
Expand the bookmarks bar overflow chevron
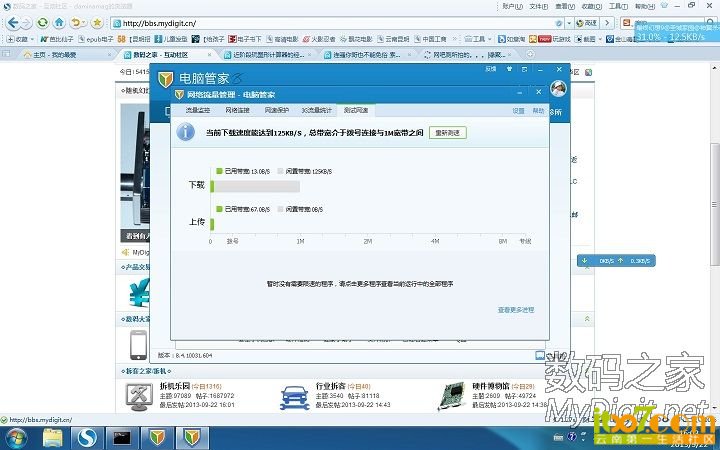coord(455,39)
